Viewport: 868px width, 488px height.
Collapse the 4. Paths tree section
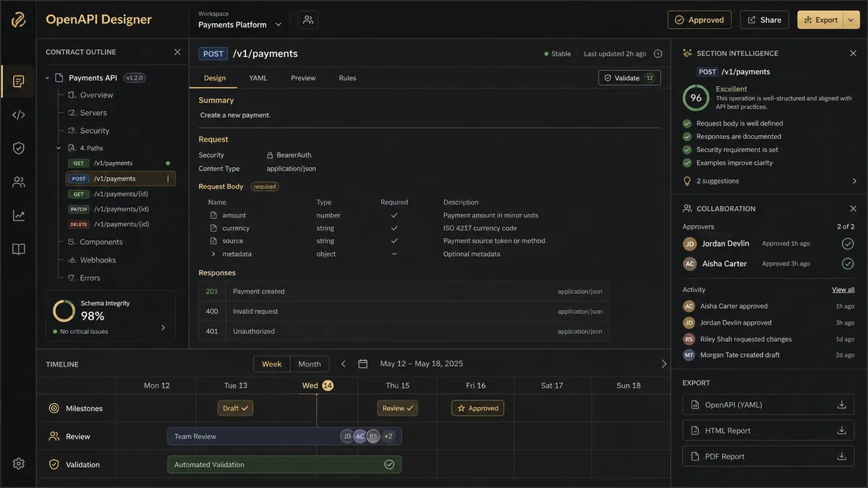click(x=59, y=148)
